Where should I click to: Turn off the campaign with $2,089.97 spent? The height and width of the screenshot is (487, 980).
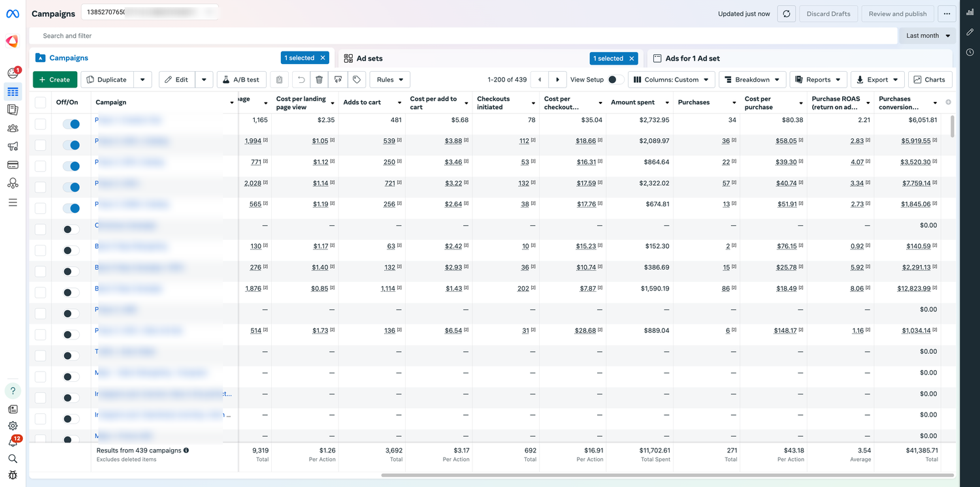click(x=71, y=145)
